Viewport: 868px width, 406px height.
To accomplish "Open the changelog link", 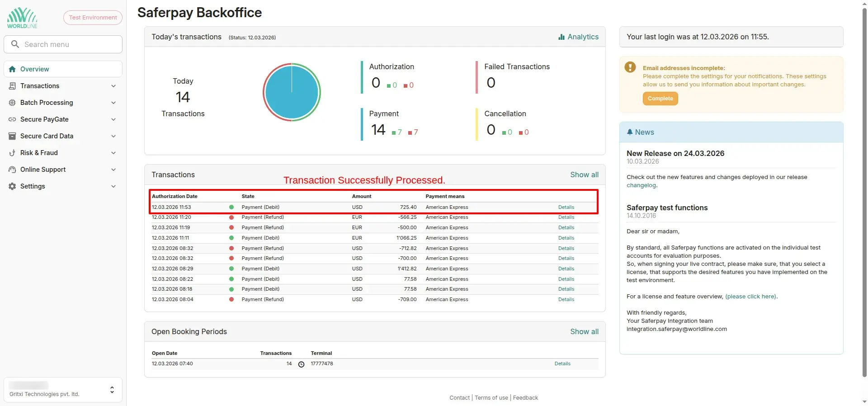I will (641, 185).
